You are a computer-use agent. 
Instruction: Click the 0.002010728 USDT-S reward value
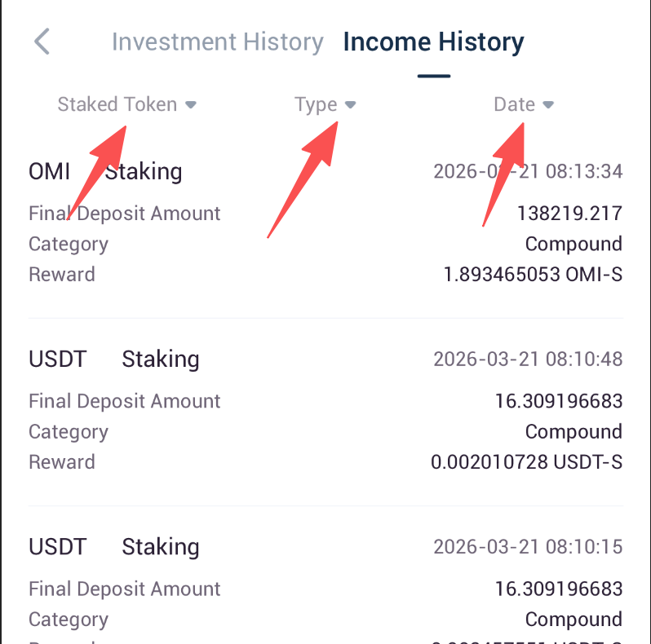tap(526, 462)
